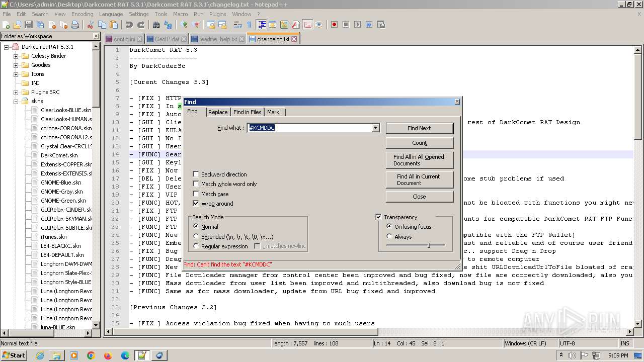Enable the Backward direction checkbox
The width and height of the screenshot is (644, 362).
196,174
